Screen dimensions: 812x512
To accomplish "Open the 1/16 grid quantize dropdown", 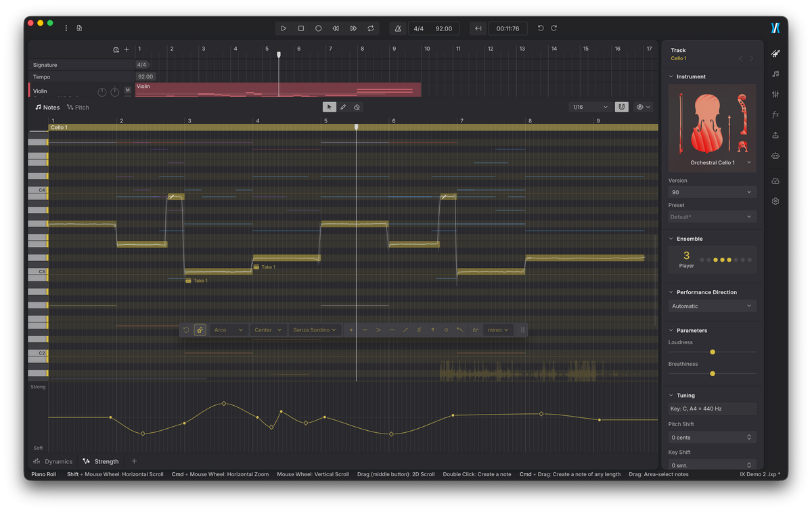I will (590, 107).
